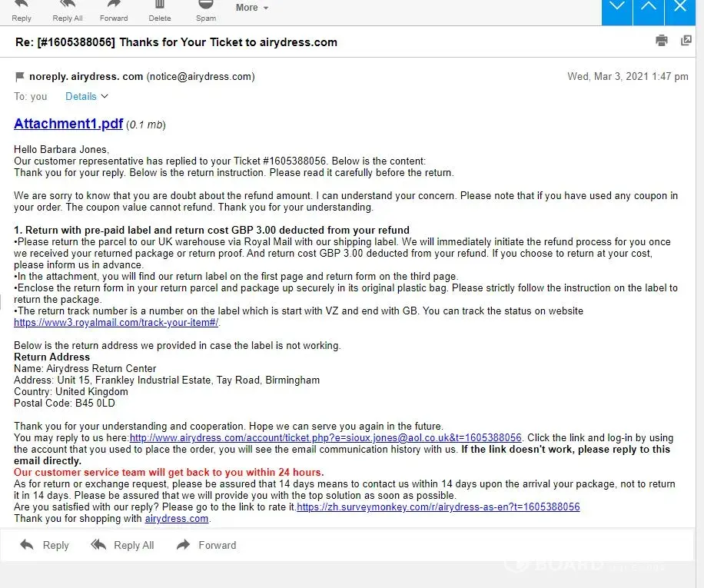Open the airydress account ticket link
704x588 pixels.
tap(326, 437)
